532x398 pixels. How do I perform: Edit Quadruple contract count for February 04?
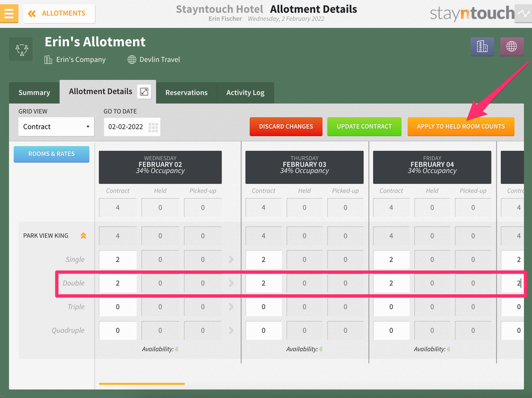pos(391,330)
